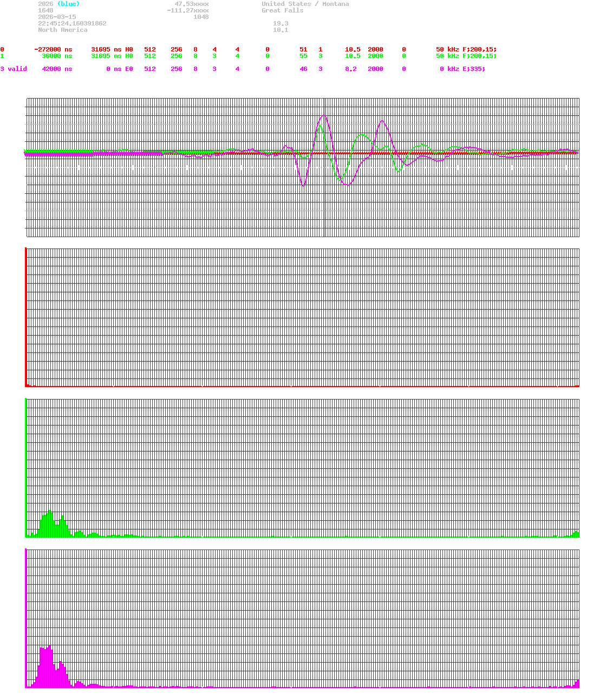This screenshot has height=700, width=593.
Task: Select the green channel 1 row
Action: (162, 56)
